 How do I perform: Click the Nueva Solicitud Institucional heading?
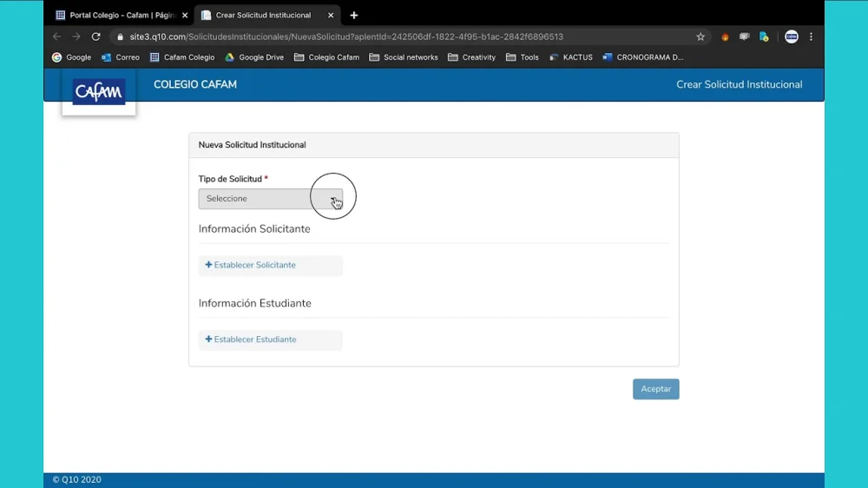point(252,145)
